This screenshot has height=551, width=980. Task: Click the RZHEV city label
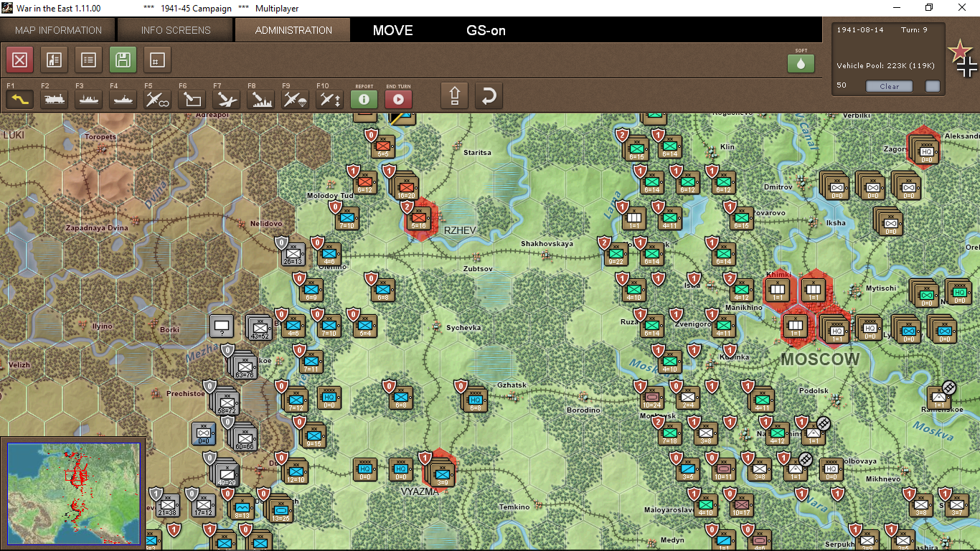tap(460, 230)
